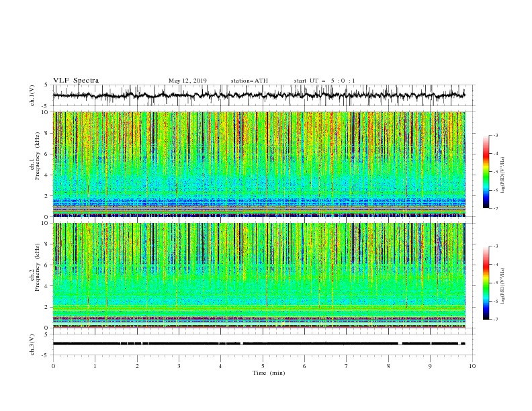The height and width of the screenshot is (411, 532).
Task: Click time axis tick label "7"
Action: (347, 366)
